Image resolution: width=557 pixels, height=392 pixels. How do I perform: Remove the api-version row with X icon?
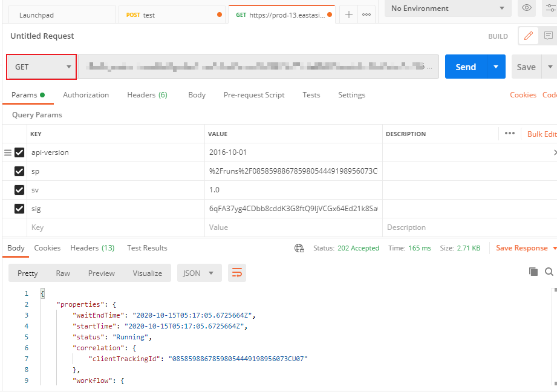(555, 152)
